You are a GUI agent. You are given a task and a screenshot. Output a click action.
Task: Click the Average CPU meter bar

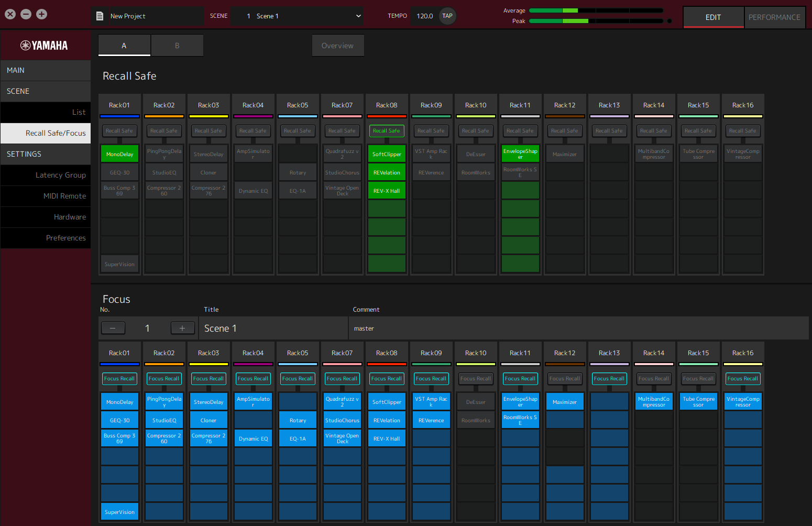[x=596, y=10]
